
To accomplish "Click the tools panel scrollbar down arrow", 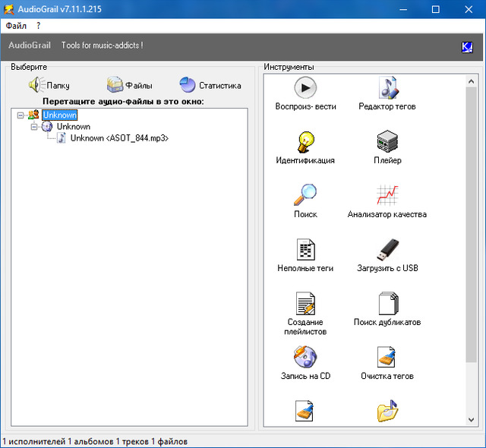I will [x=472, y=419].
